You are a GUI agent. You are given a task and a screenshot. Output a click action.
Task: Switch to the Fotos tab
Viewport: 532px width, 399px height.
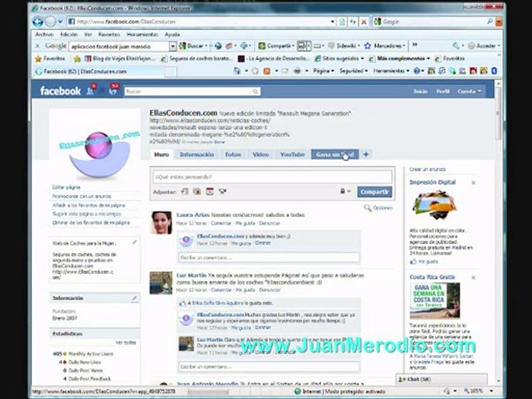[233, 155]
